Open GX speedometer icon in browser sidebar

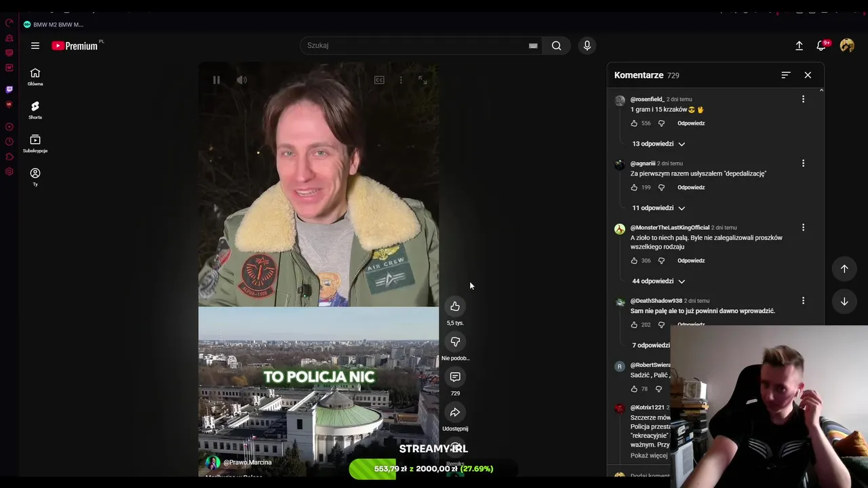pos(9,23)
